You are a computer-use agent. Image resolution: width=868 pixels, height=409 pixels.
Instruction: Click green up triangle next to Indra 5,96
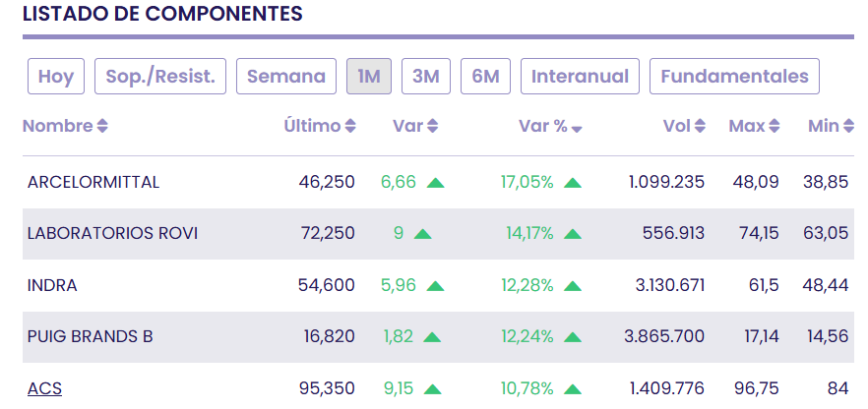[x=435, y=286]
